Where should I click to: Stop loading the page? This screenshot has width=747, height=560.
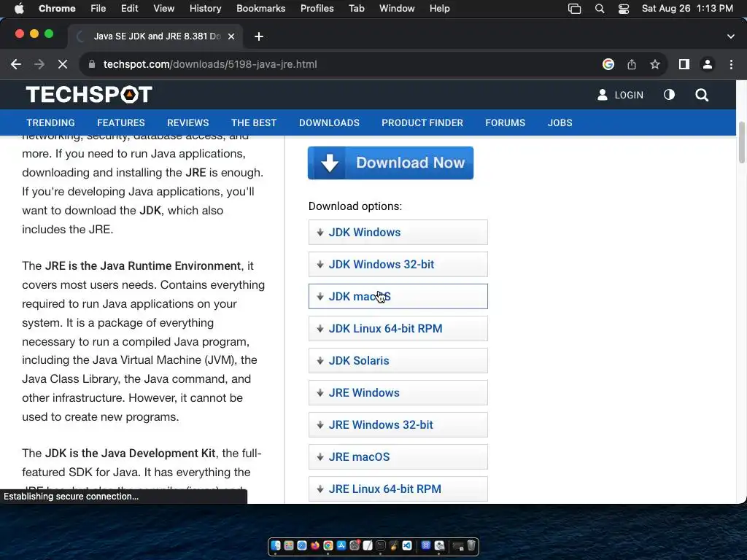[x=63, y=64]
